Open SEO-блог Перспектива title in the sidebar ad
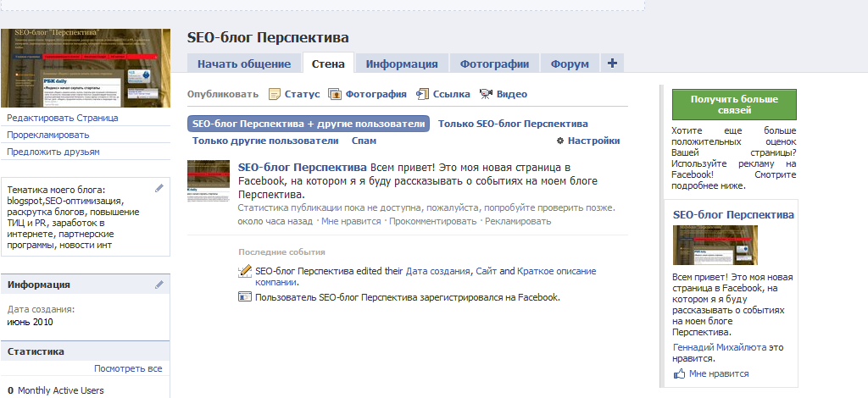Viewport: 868px width, 398px height. [x=733, y=214]
